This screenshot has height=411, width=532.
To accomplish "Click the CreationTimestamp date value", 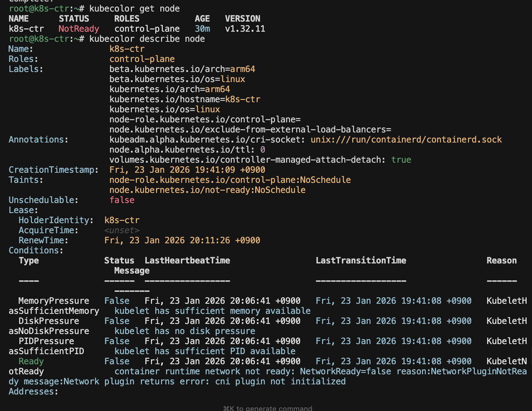I will (187, 170).
